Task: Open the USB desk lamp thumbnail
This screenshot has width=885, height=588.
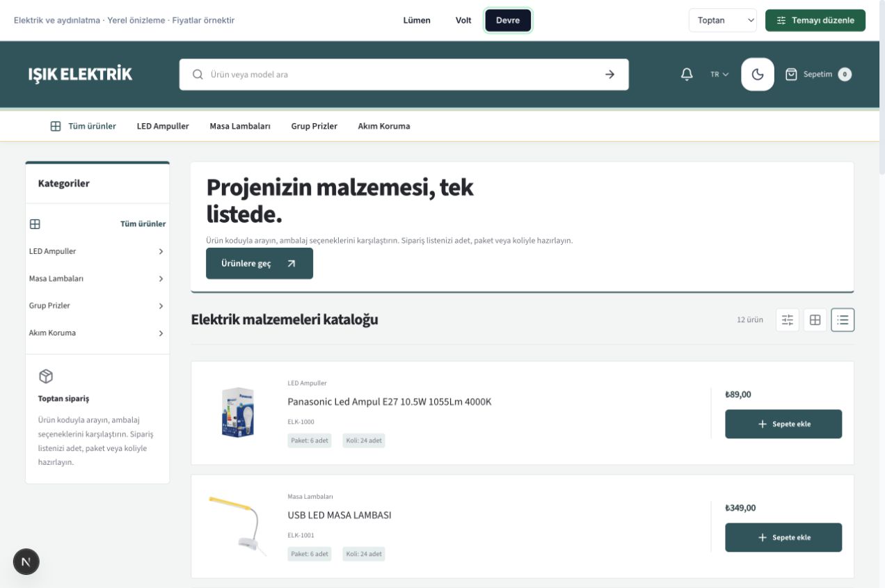Action: [237, 525]
